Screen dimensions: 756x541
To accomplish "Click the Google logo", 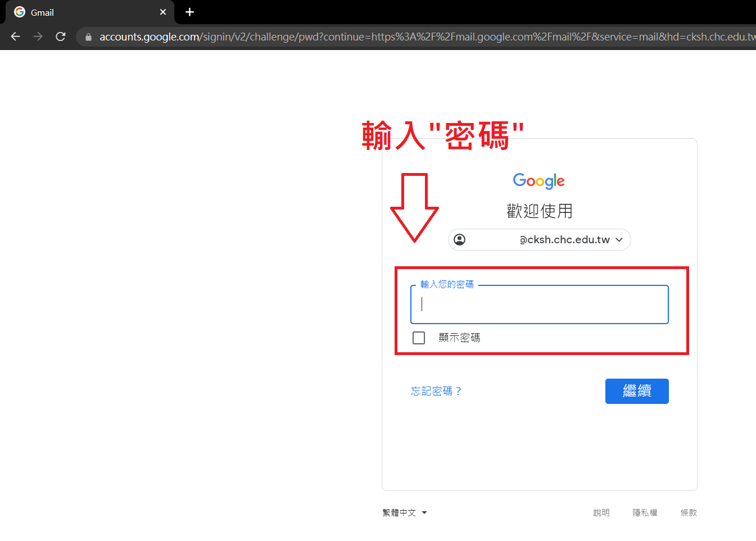I will pyautogui.click(x=538, y=181).
